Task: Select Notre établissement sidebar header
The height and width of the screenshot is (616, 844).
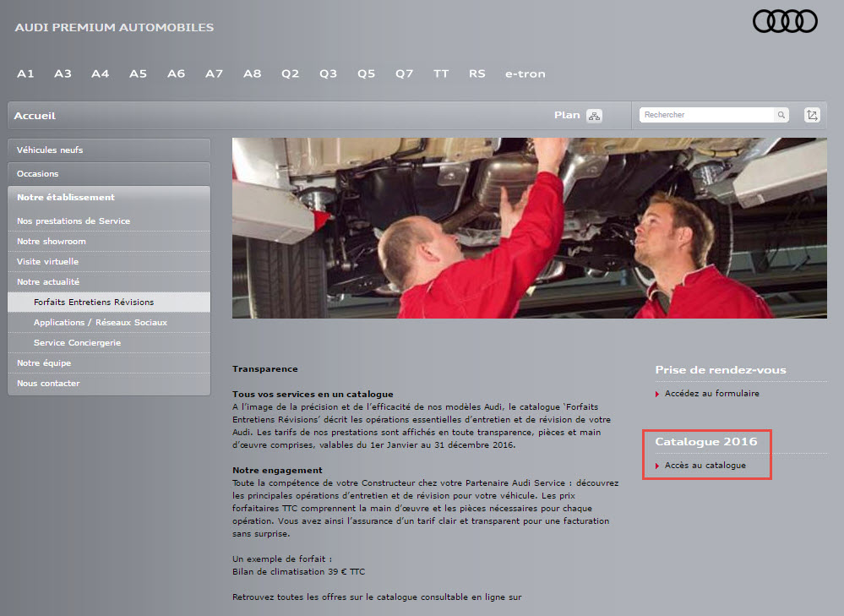Action: (x=109, y=198)
